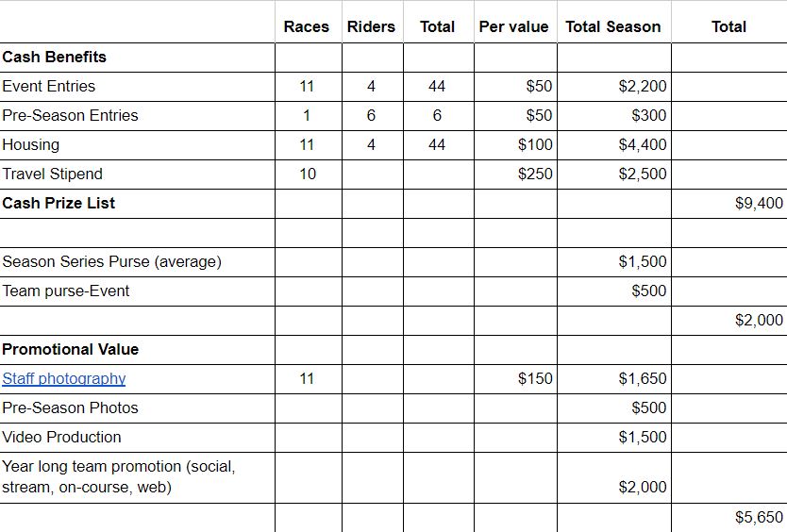Screen dimensions: 787x532
Task: Click the Promotional Value heading cell
Action: (x=137, y=349)
